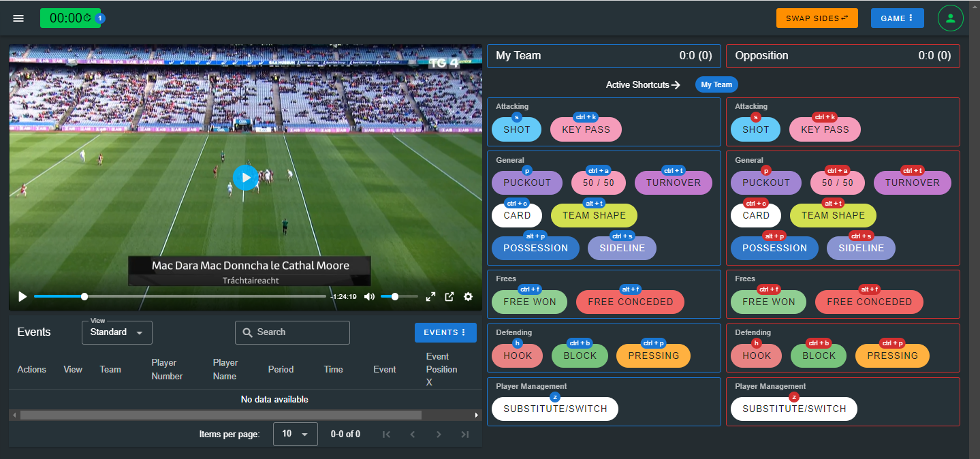The image size is (980, 459).
Task: Open the EVENTS options menu
Action: 445,332
